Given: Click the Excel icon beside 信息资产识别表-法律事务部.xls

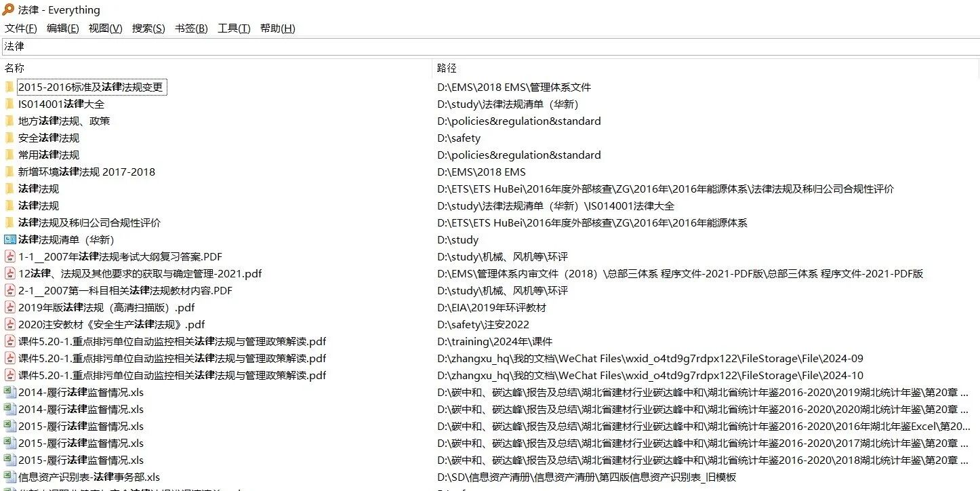Looking at the screenshot, I should tap(9, 477).
